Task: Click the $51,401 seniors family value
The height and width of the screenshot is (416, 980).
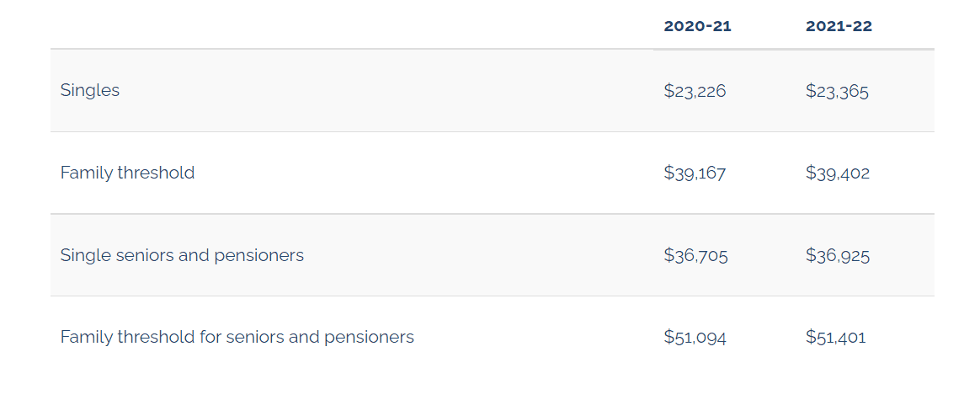Action: pyautogui.click(x=836, y=338)
